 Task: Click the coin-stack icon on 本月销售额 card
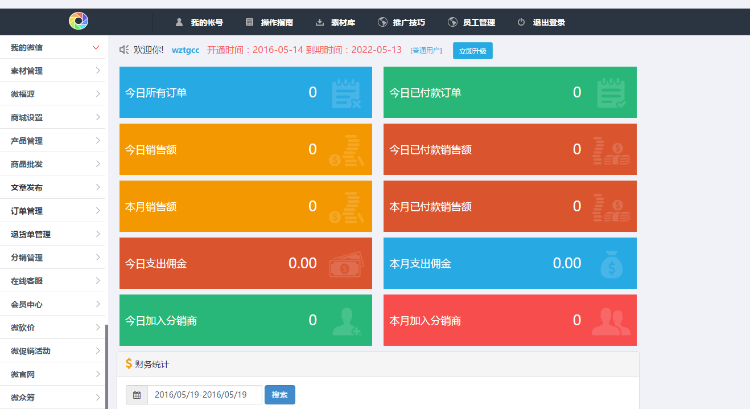346,207
